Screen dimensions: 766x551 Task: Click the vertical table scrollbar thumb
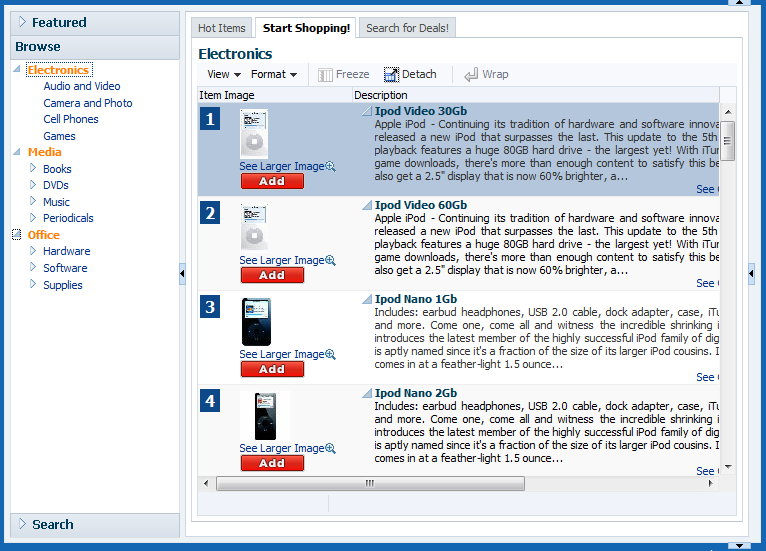(x=728, y=141)
